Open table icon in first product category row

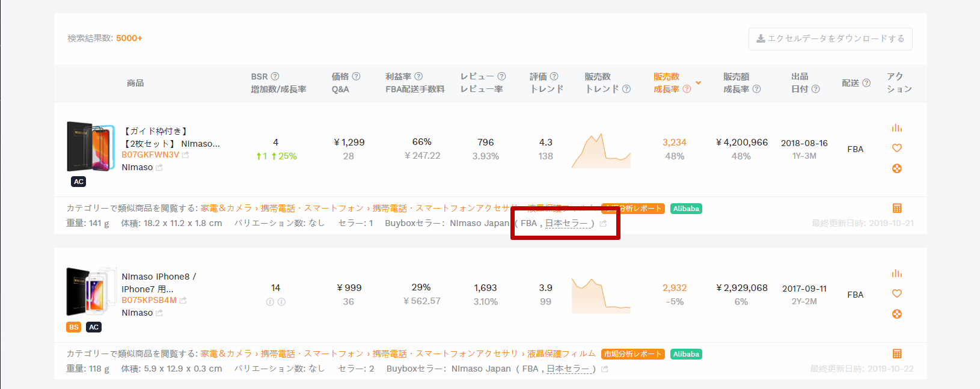click(897, 208)
